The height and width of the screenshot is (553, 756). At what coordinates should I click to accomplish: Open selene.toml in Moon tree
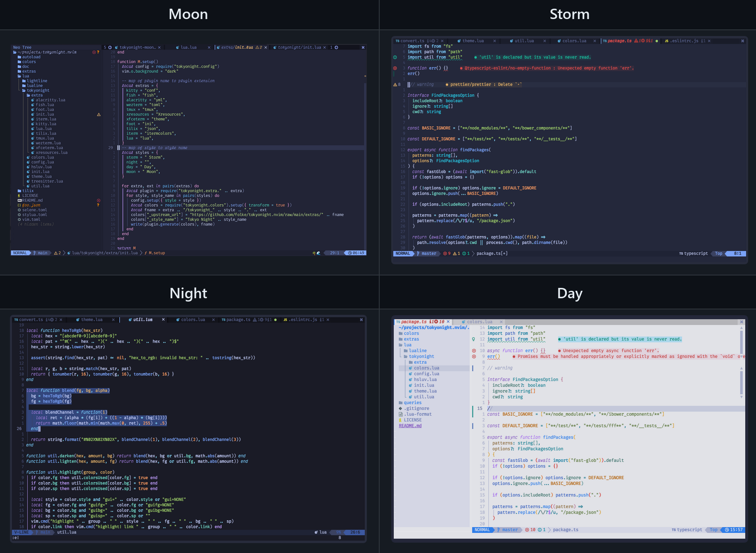coord(32,210)
